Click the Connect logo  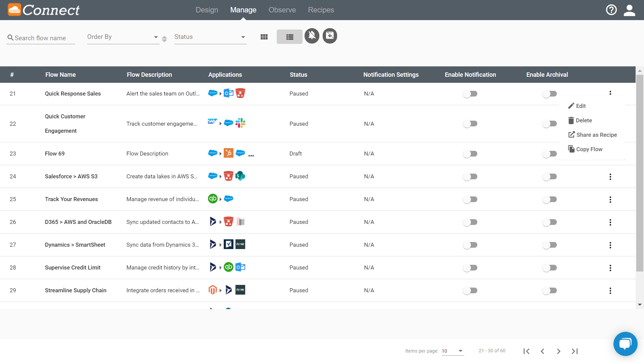coord(44,10)
